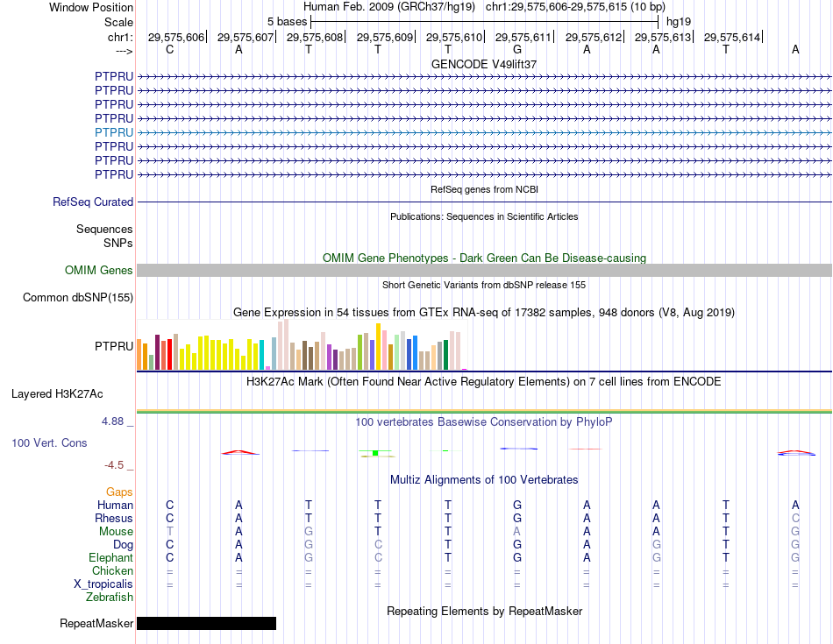Open OMIM Gene Phenotypes track title
The image size is (833, 644).
click(484, 258)
